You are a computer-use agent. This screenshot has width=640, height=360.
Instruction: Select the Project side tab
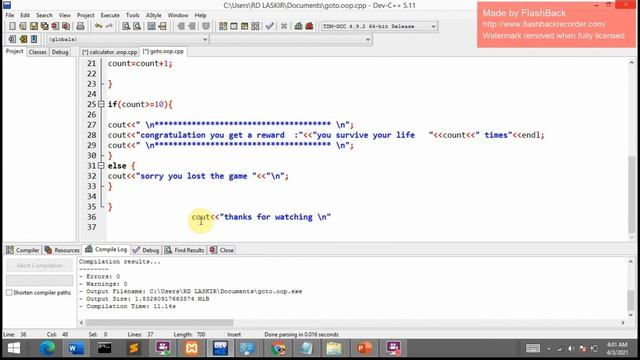(14, 51)
